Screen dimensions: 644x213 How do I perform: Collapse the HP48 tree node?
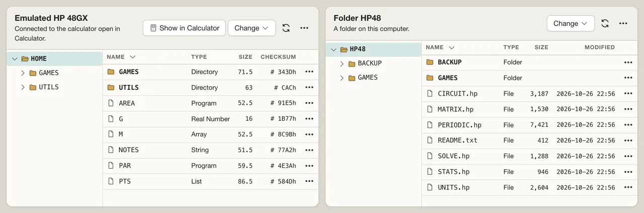pyautogui.click(x=334, y=49)
